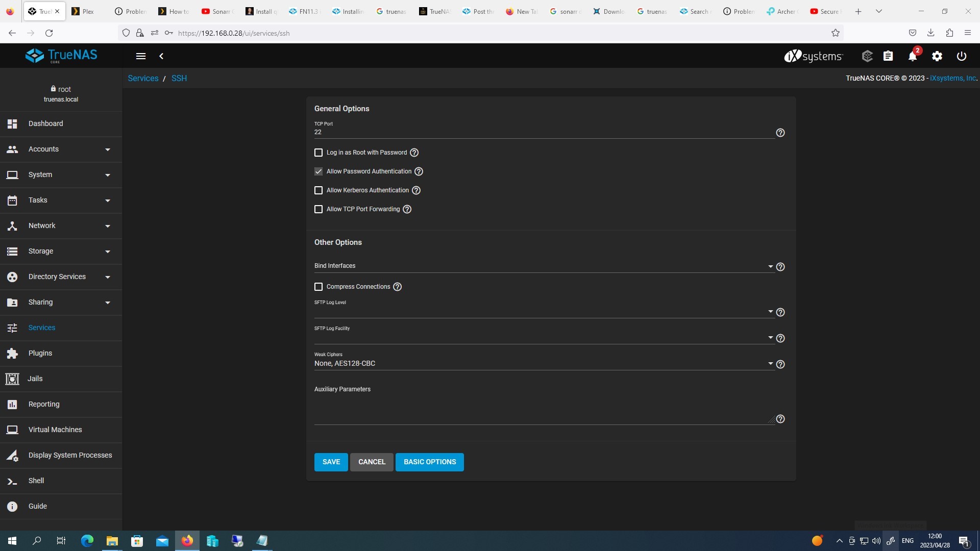Show help for TCP Port field

pyautogui.click(x=780, y=133)
